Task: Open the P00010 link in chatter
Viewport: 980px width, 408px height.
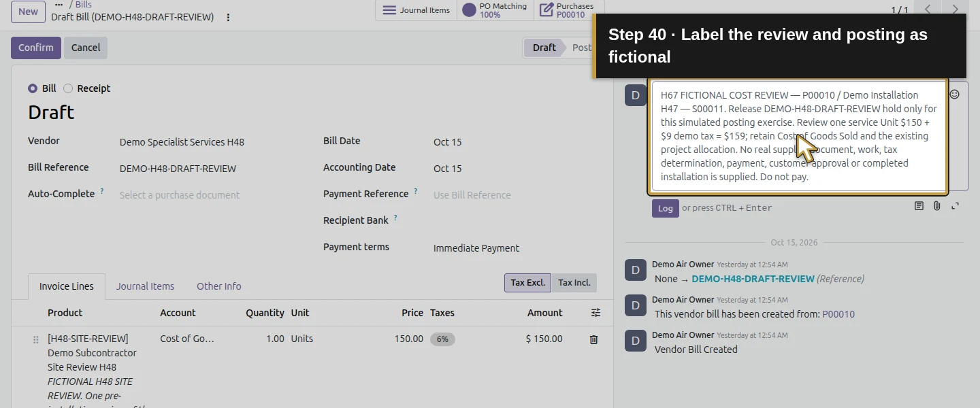Action: pos(838,314)
